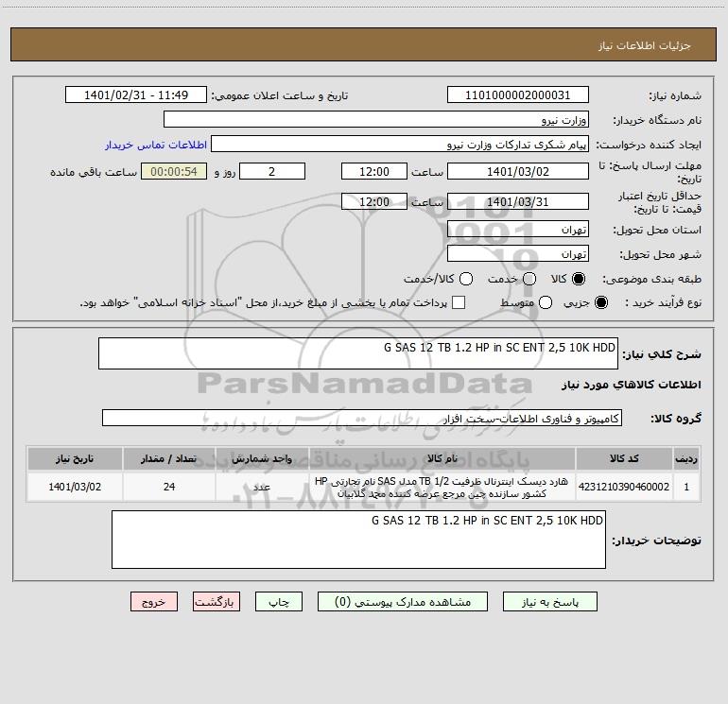This screenshot has width=728, height=704.
Task: Click the announcement date field 1401/02/31 - 11:49
Action: (136, 95)
